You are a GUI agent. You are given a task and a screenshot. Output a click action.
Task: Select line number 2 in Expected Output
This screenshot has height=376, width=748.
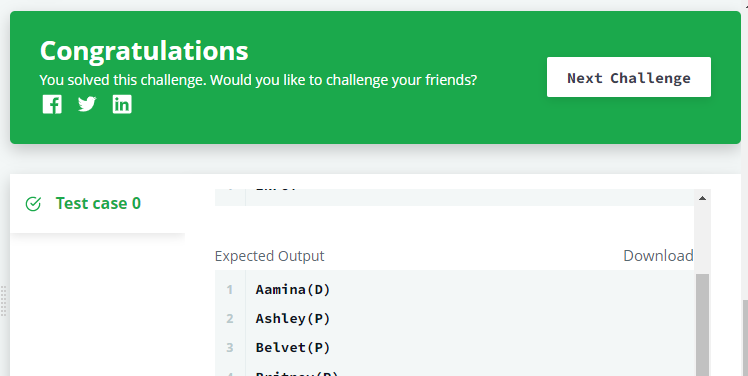[229, 318]
